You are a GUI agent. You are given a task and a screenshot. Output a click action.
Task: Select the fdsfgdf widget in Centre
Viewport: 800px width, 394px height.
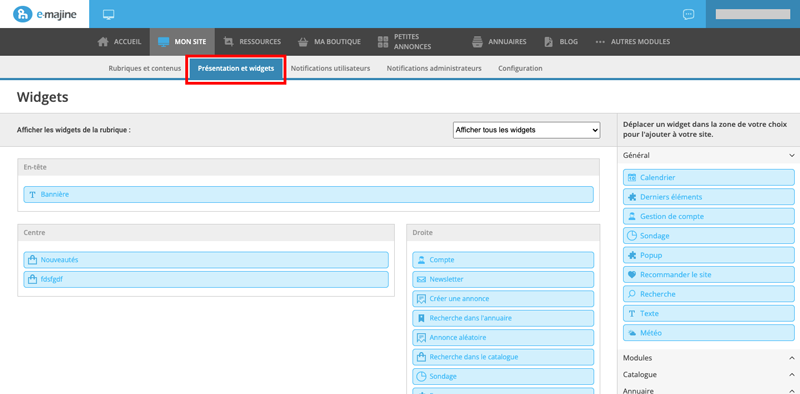[x=206, y=279]
